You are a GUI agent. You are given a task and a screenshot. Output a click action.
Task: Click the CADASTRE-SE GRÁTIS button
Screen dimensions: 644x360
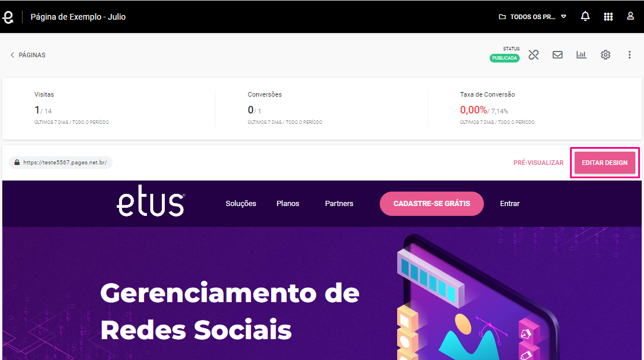point(431,204)
